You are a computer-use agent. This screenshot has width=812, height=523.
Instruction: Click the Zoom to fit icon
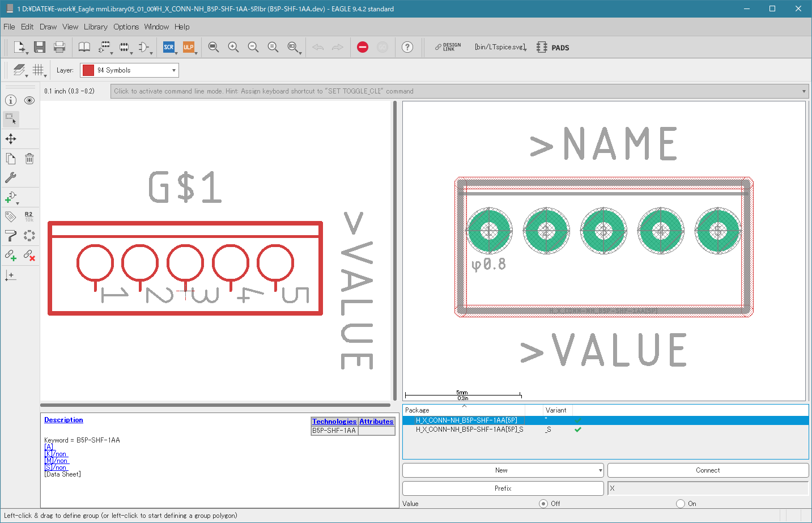pyautogui.click(x=214, y=47)
